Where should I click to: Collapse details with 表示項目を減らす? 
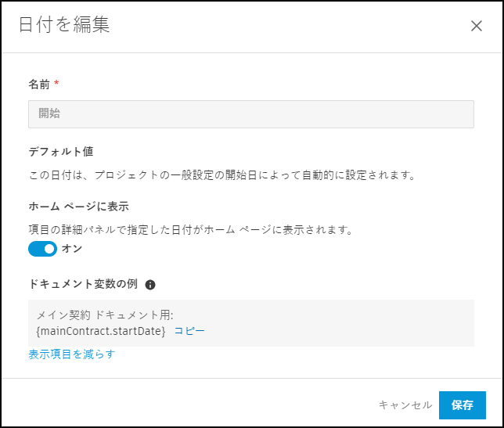point(71,354)
